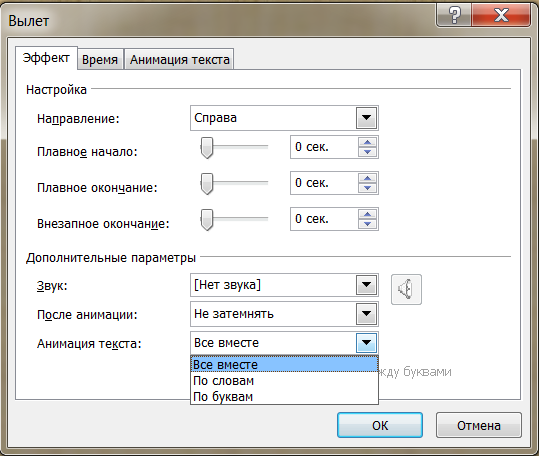Increase Плавное окончание with up arrow
The width and height of the screenshot is (539, 456).
point(367,178)
